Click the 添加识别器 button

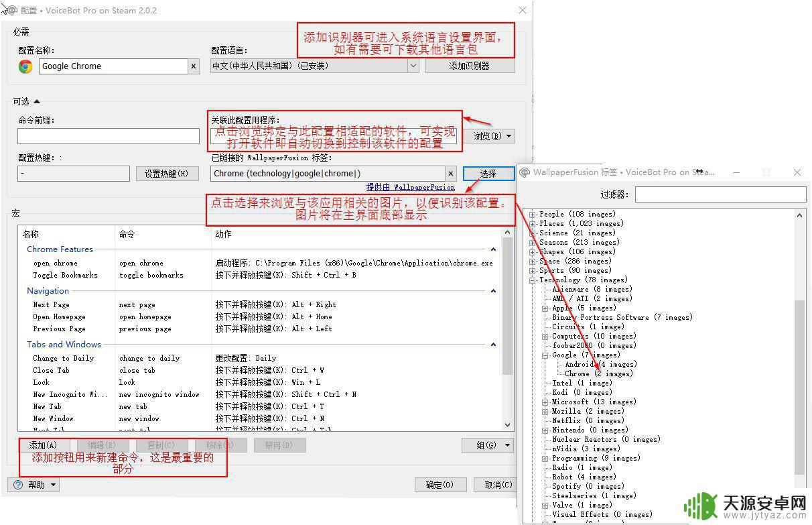[x=470, y=66]
